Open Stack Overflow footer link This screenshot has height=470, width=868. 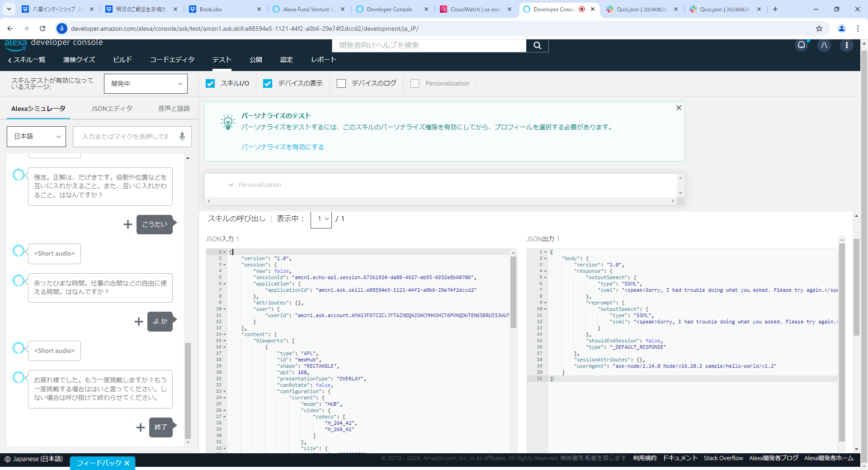coord(723,458)
